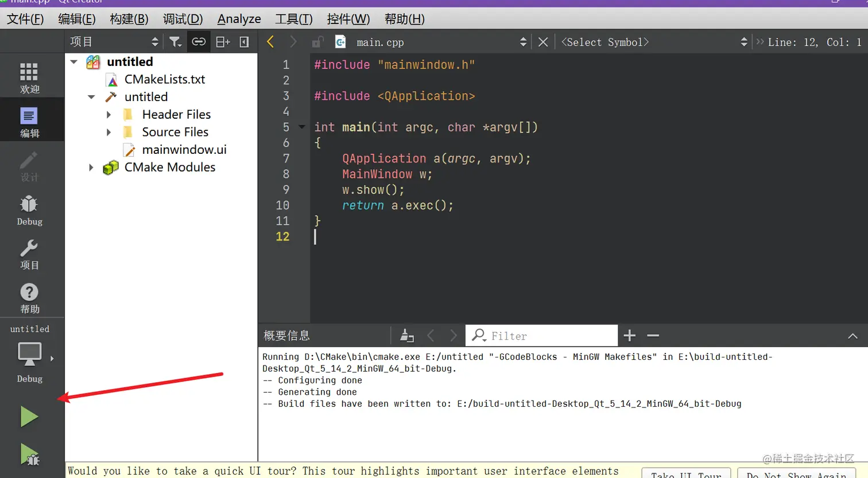Go to previous item in output pane
This screenshot has height=478, width=868.
tap(431, 336)
